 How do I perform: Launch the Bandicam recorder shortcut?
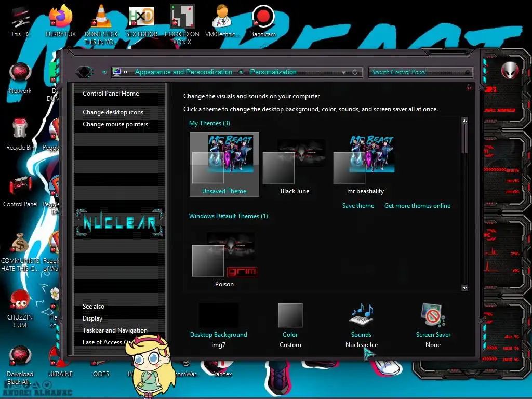coord(263,21)
